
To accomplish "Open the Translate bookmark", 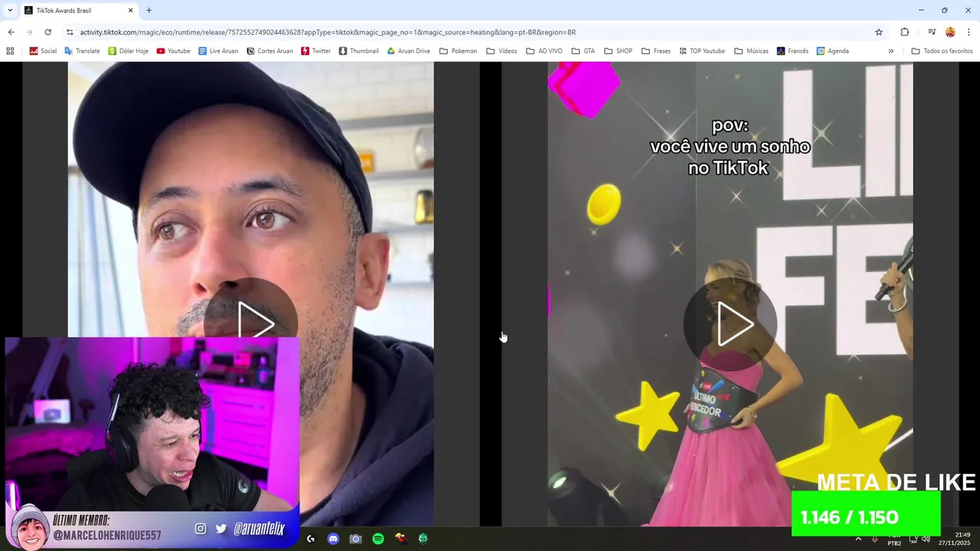I will (x=82, y=51).
